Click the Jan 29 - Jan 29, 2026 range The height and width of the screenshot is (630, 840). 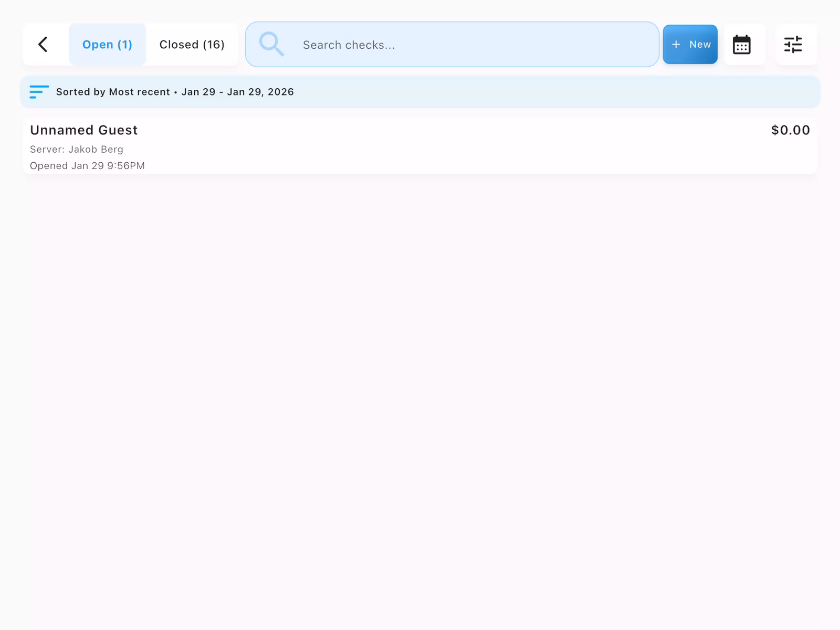[237, 92]
